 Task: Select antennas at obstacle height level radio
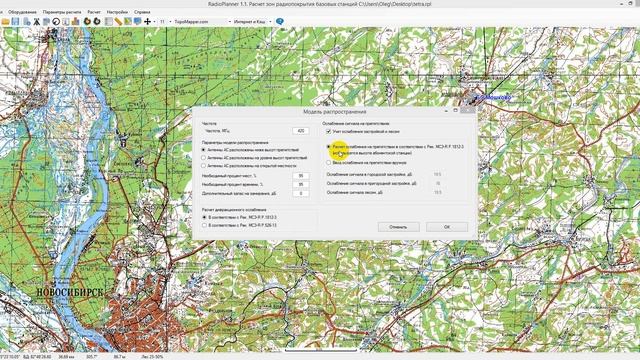coord(204,158)
